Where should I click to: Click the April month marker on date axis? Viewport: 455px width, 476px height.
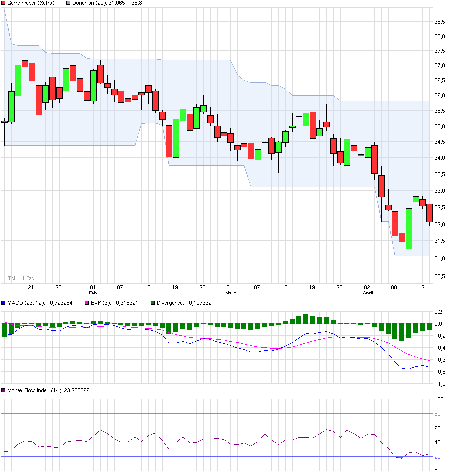click(x=368, y=293)
